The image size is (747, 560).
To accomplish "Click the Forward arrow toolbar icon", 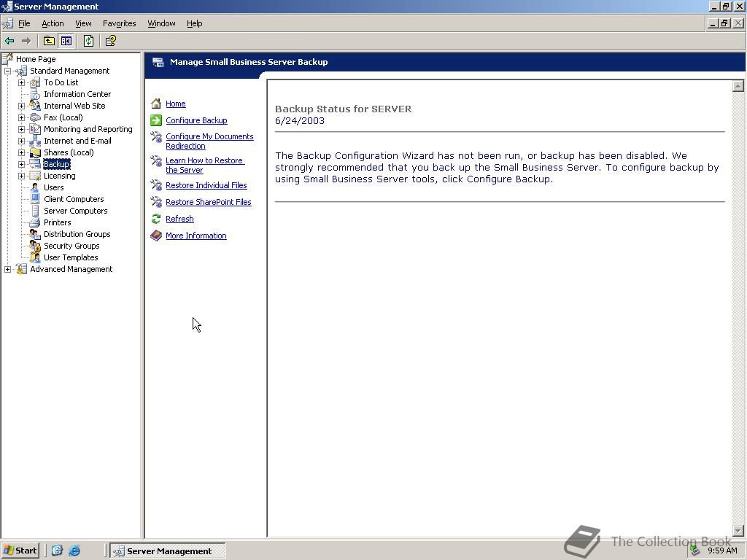I will pos(26,41).
